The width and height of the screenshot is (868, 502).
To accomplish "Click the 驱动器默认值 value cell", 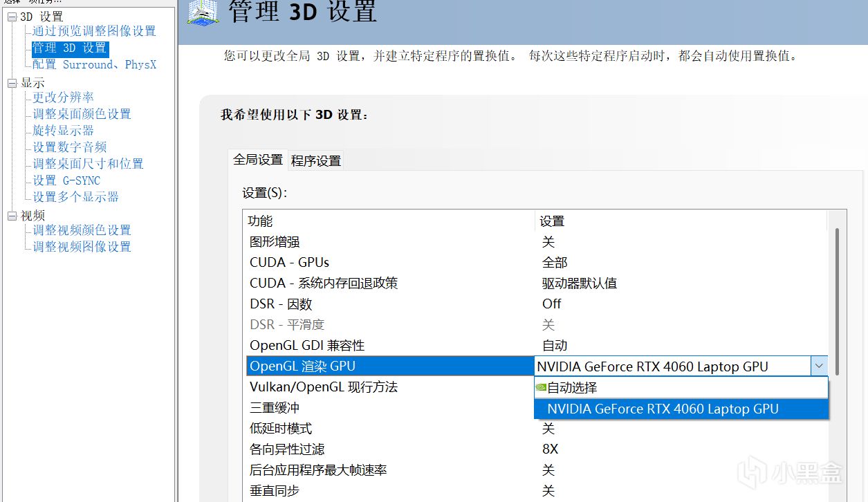I will tap(580, 283).
